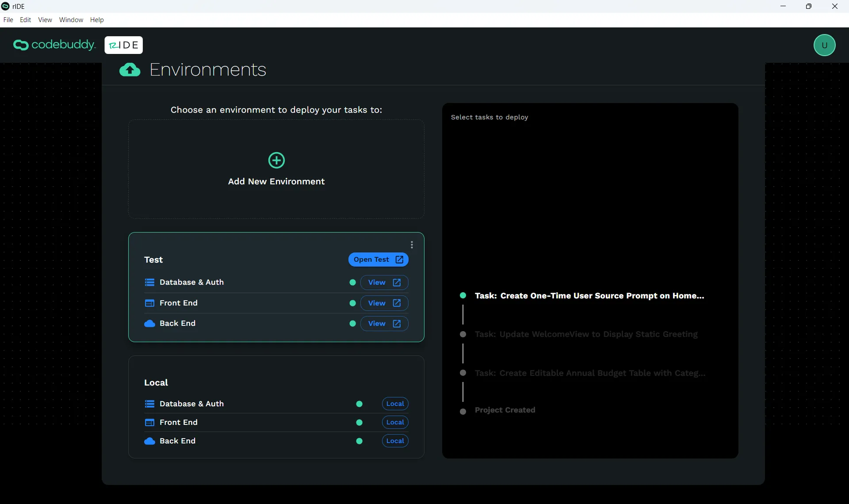View Test Database & Auth
The height and width of the screenshot is (504, 849).
[384, 283]
